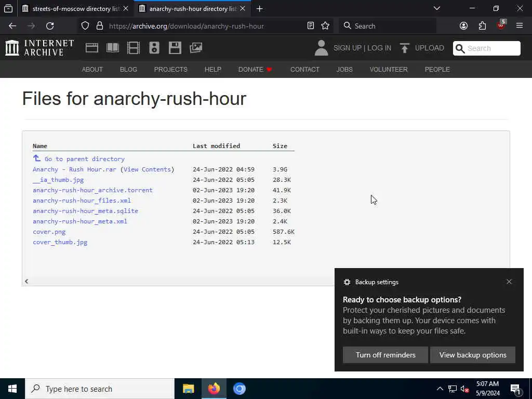The image size is (532, 399).
Task: Open the Web (Wayback) media icon
Action: 92,48
